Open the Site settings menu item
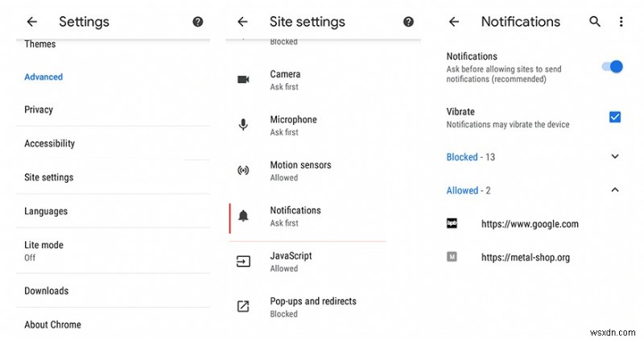Viewport: 644px width, 340px height. pos(49,177)
